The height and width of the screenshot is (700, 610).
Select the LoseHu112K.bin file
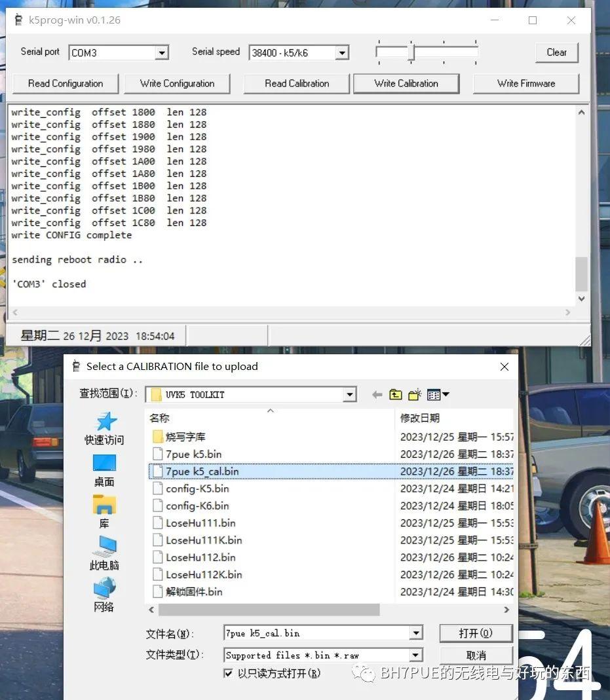pyautogui.click(x=204, y=575)
